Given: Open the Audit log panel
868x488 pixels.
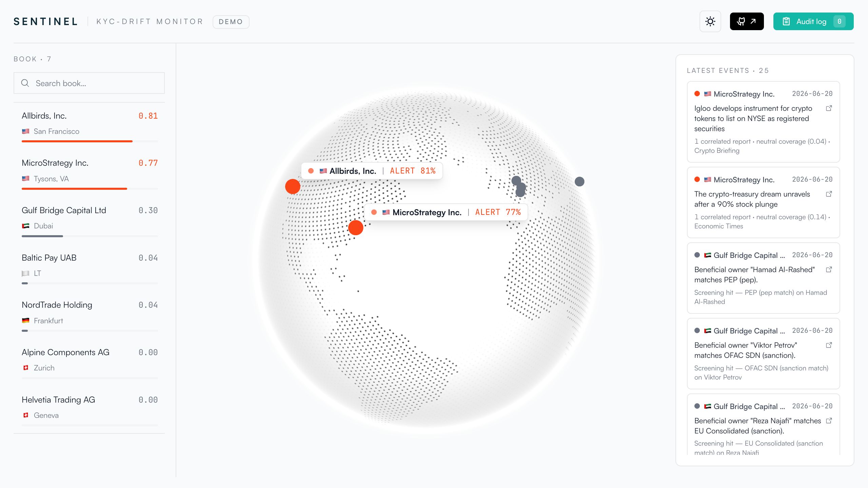Looking at the screenshot, I should [x=813, y=21].
